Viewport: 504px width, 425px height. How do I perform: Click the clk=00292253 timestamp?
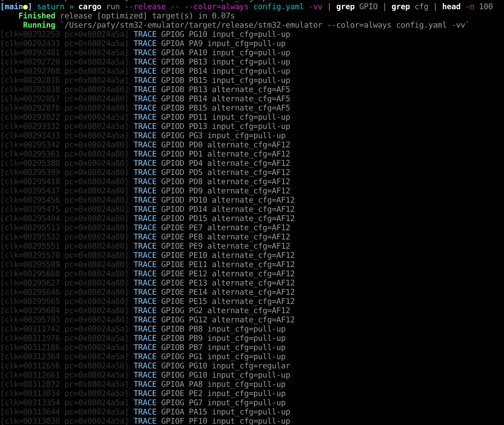pyautogui.click(x=32, y=34)
